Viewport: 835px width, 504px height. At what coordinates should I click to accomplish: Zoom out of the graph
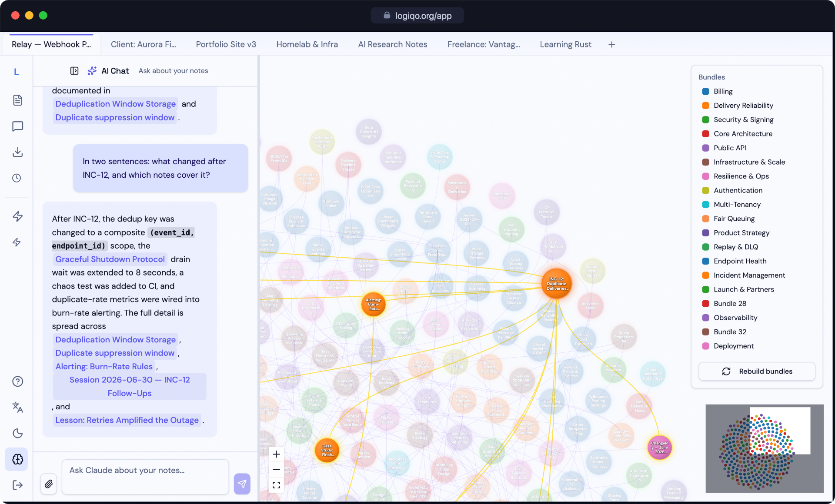(276, 469)
